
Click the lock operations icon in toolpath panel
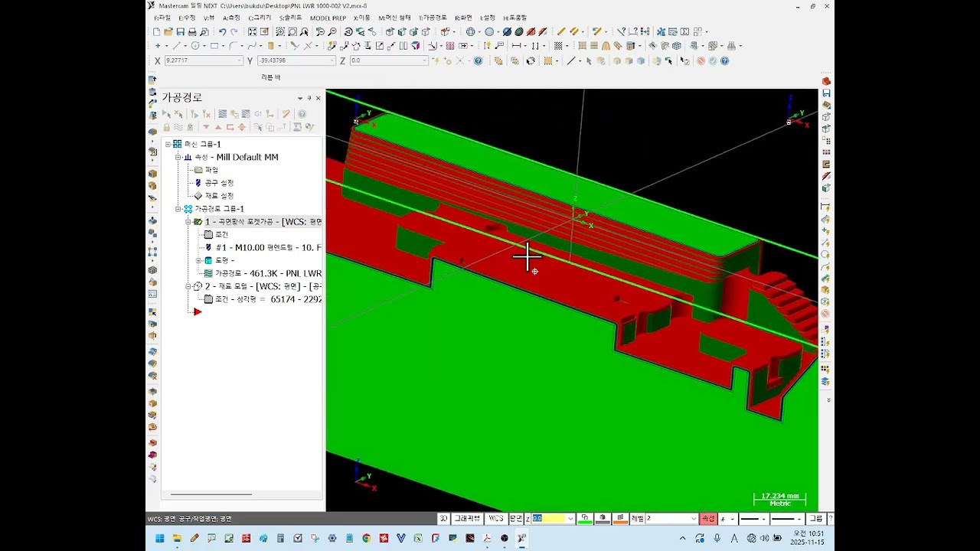(x=166, y=127)
